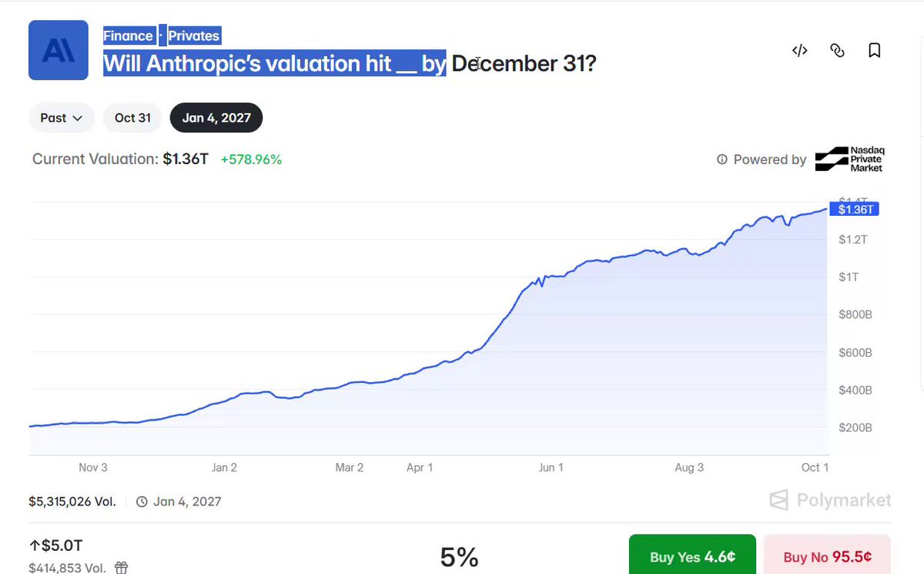Select the Jan 4, 2027 date tab
Screen dimensions: 924x574
point(216,118)
